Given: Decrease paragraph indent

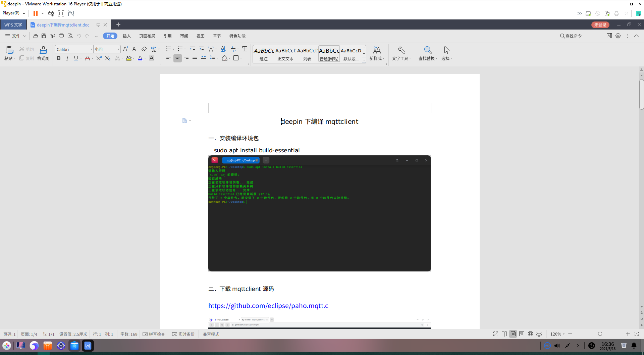Looking at the screenshot, I should (x=193, y=49).
